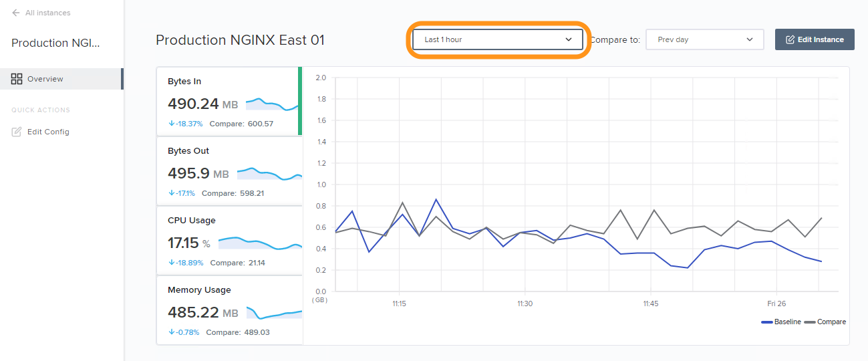Click the pencil icon on Edit Instance
The height and width of the screenshot is (361, 868).
[790, 39]
